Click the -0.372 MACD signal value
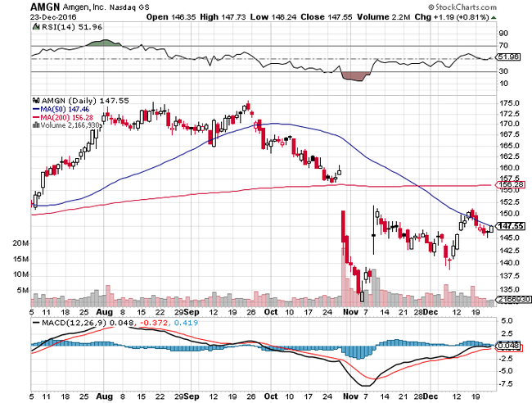Viewport: 532px width, 403px height. coord(153,323)
